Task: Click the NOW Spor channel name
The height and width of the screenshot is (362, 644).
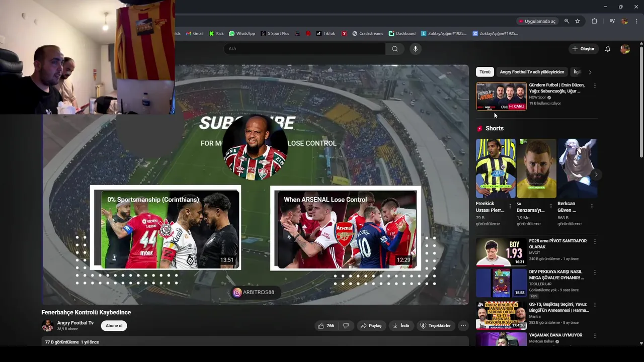Action: [x=537, y=98]
